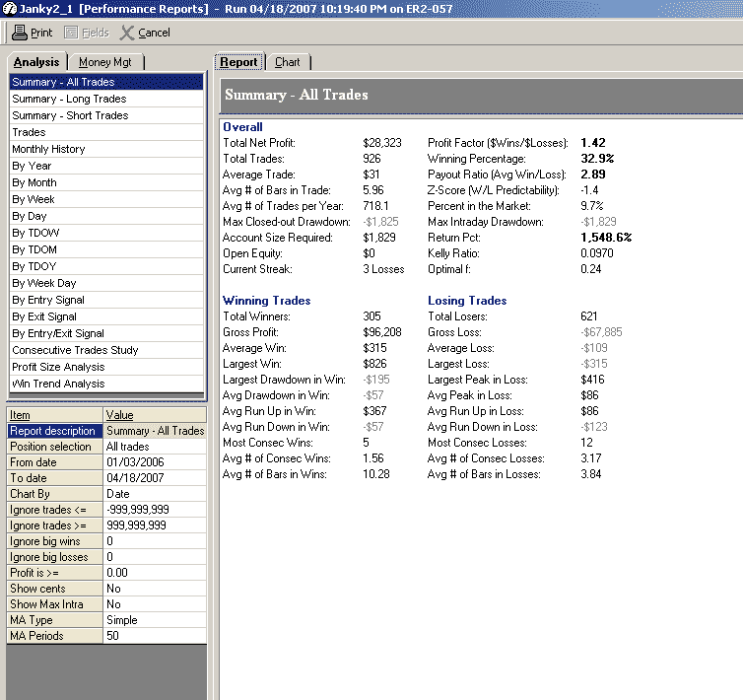Edit the MA Periods value field
This screenshot has width=743, height=700.
[x=154, y=636]
